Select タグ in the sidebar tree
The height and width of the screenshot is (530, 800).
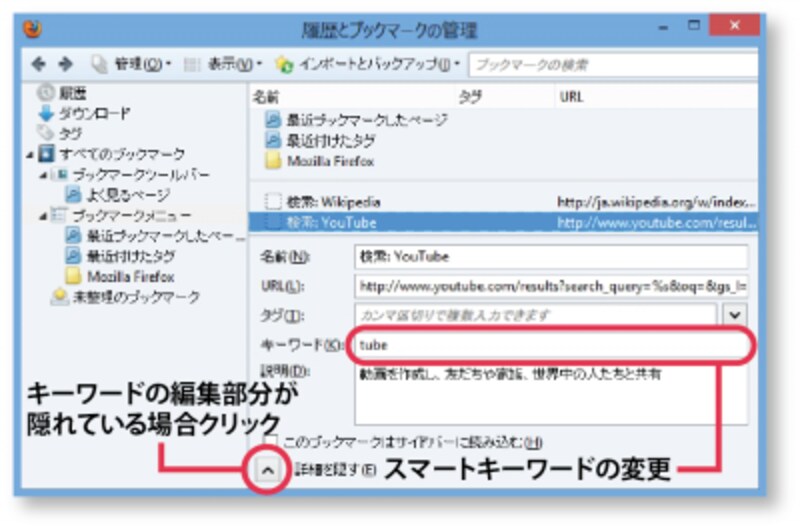70,134
